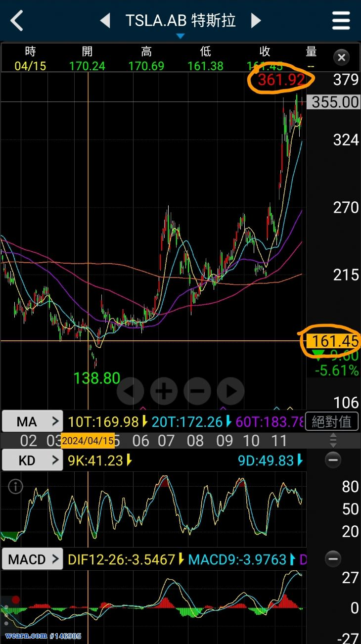Tap the back arrow in header

pyautogui.click(x=17, y=21)
